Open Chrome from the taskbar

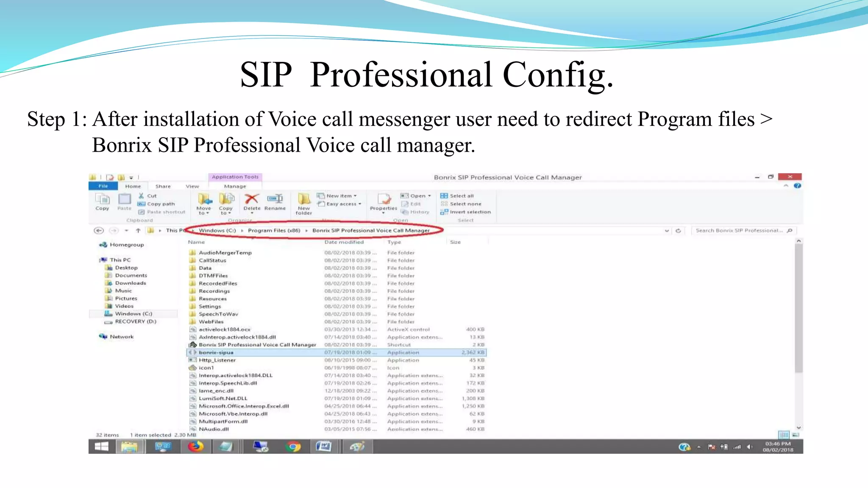pyautogui.click(x=293, y=446)
